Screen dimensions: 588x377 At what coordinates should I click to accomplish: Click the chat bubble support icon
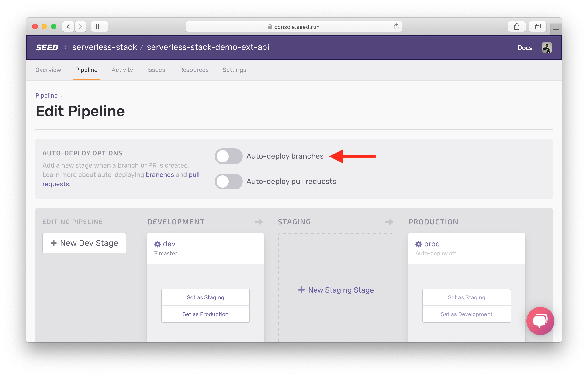coord(541,320)
